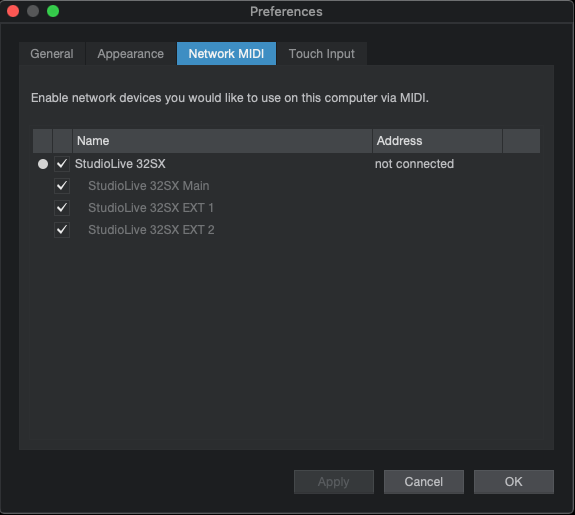Uncheck the StudioLive 32SX device checkbox

62,164
